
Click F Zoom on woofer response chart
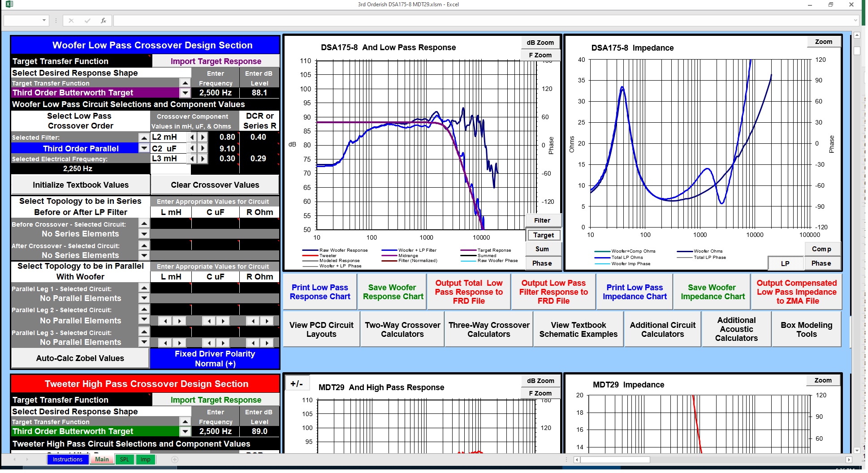point(540,55)
